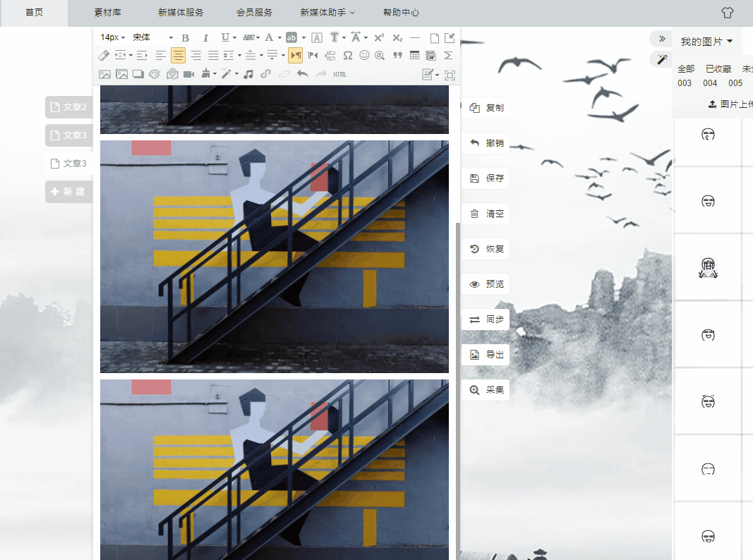Image resolution: width=753 pixels, height=560 pixels.
Task: Click the 采集 button
Action: [486, 390]
